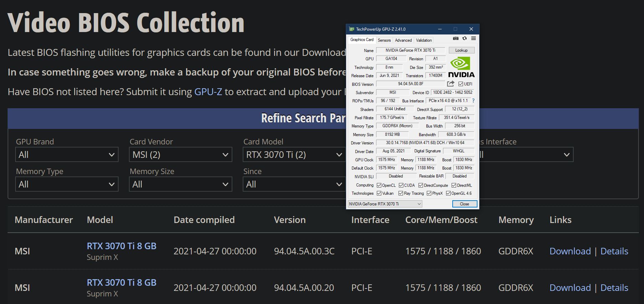Open the GPU Brand dropdown

[67, 154]
